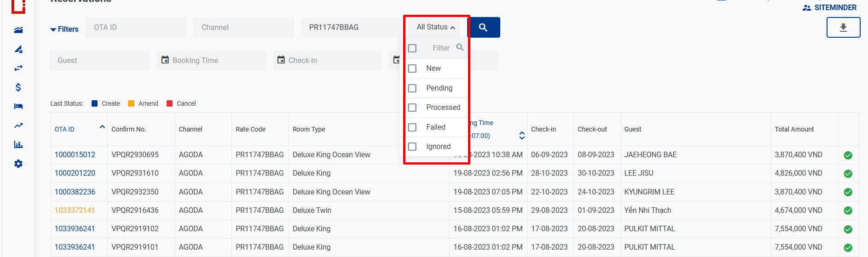Collapse the All Status dropdown
The width and height of the screenshot is (868, 257).
click(x=435, y=27)
